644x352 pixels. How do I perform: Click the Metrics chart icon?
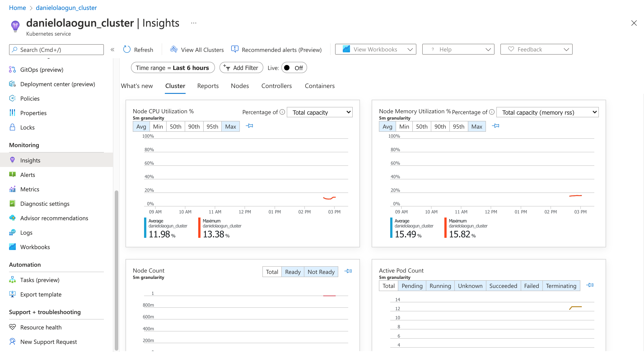coord(12,189)
